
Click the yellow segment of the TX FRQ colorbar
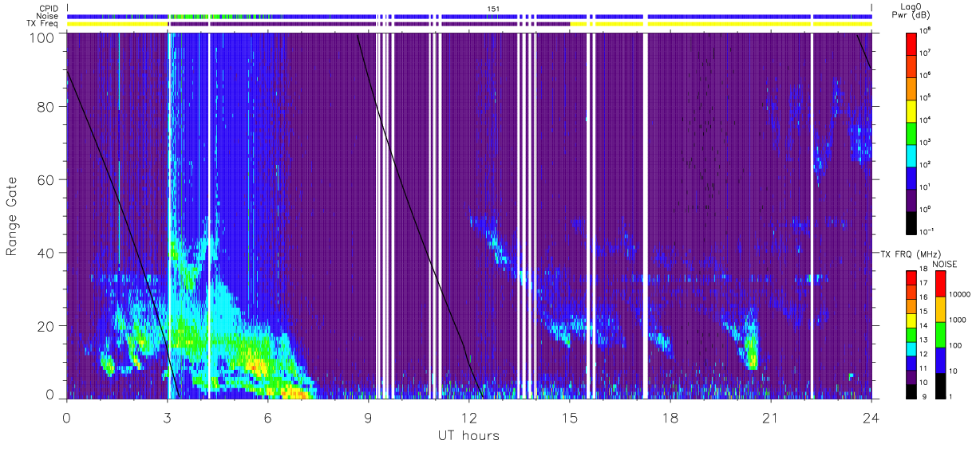coord(911,320)
